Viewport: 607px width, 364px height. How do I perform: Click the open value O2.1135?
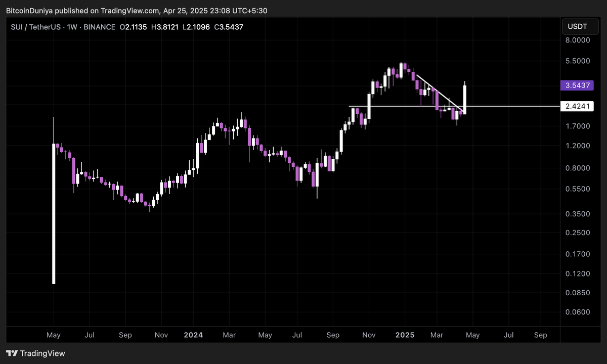tap(133, 27)
